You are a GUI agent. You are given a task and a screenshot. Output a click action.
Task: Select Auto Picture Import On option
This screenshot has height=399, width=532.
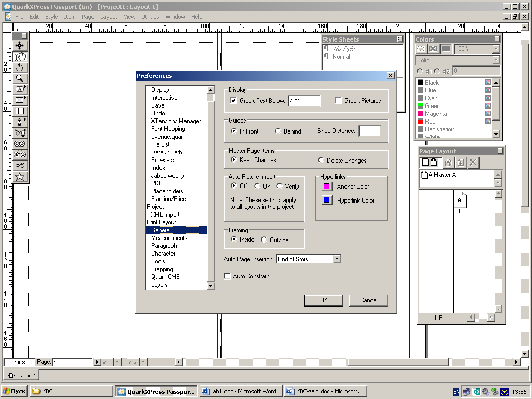tap(257, 186)
